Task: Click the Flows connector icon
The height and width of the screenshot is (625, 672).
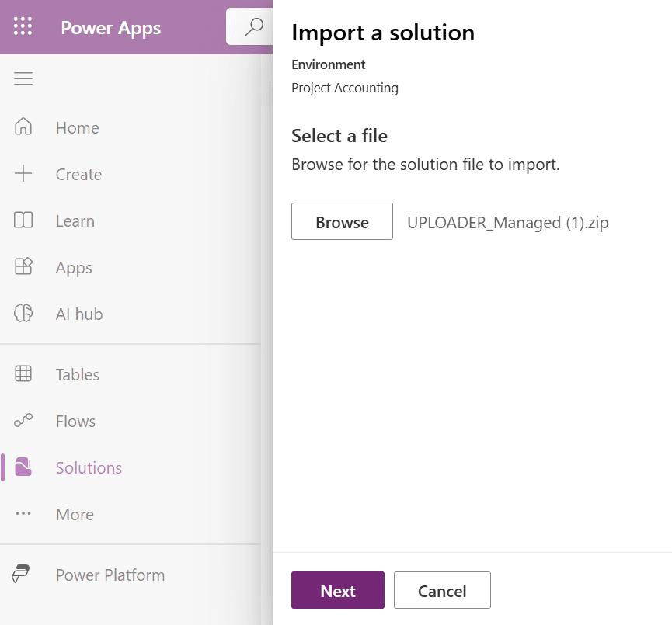Action: click(x=23, y=421)
